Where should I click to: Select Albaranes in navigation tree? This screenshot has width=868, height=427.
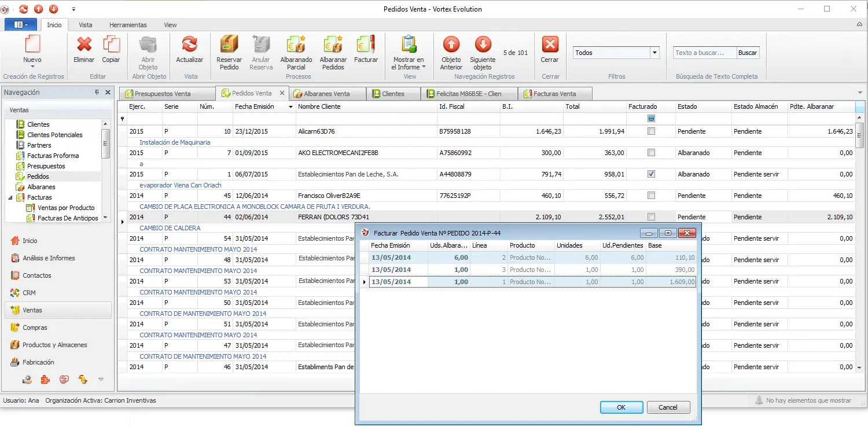pyautogui.click(x=41, y=187)
